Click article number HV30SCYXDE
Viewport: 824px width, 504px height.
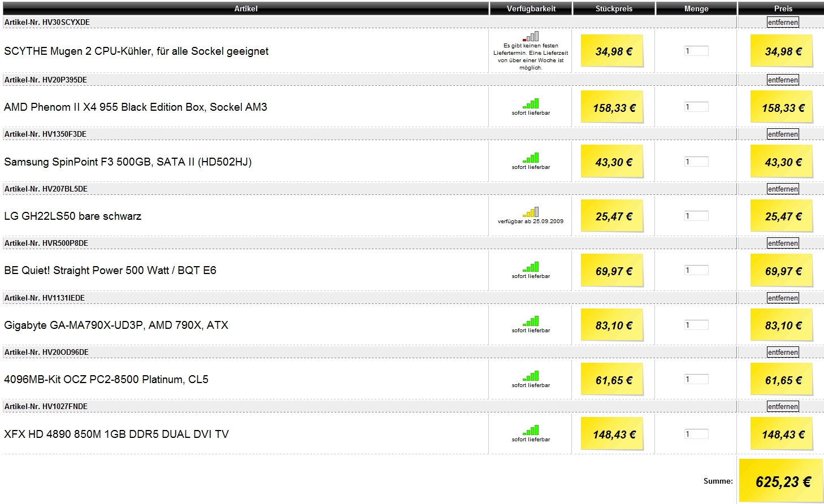coord(66,22)
